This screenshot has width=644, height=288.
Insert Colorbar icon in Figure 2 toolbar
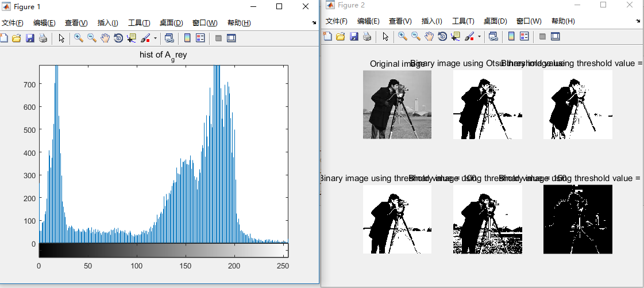click(x=511, y=37)
